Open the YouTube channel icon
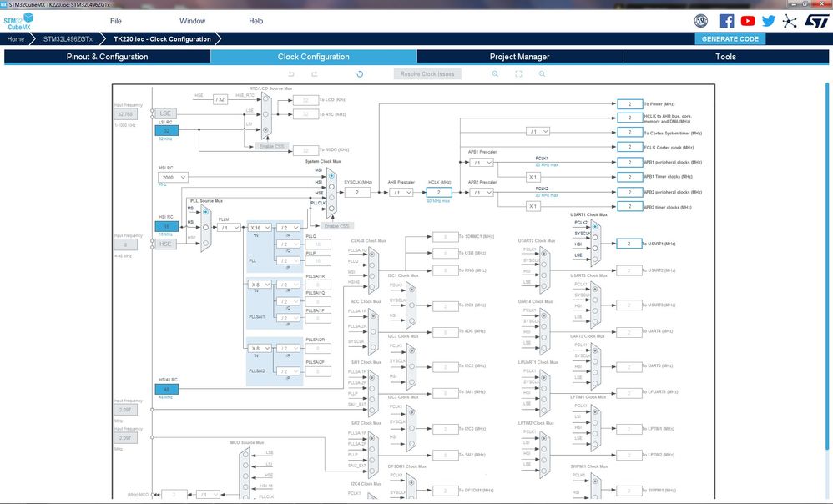833x504 pixels. [748, 21]
